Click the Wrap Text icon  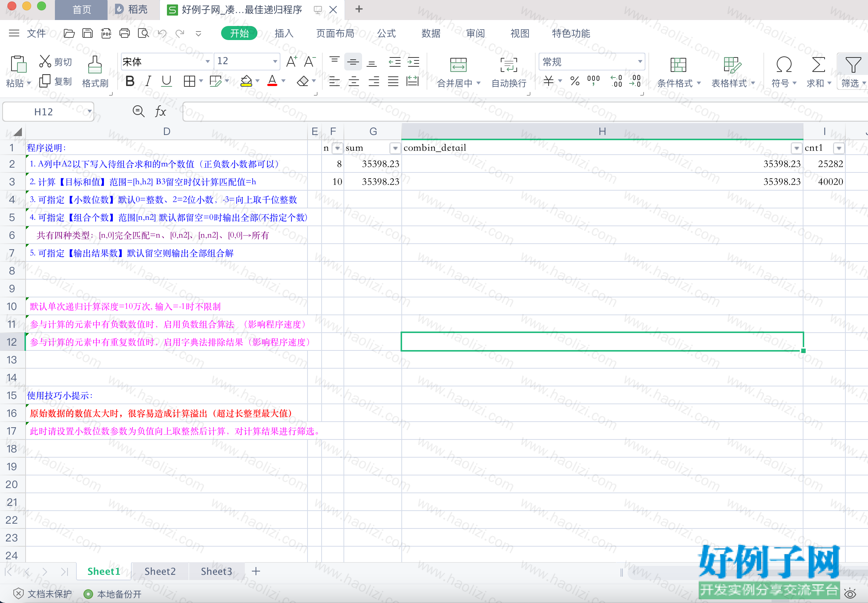point(509,65)
